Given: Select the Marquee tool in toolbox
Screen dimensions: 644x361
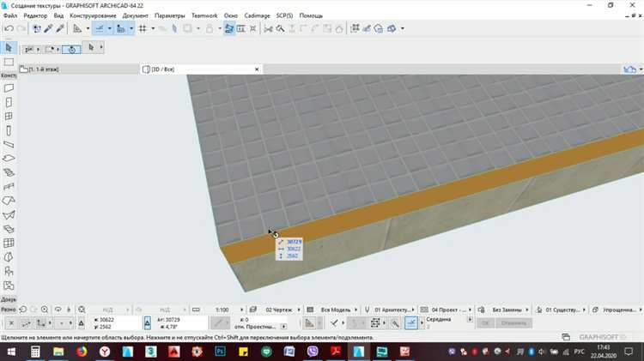Looking at the screenshot, I should [x=9, y=63].
